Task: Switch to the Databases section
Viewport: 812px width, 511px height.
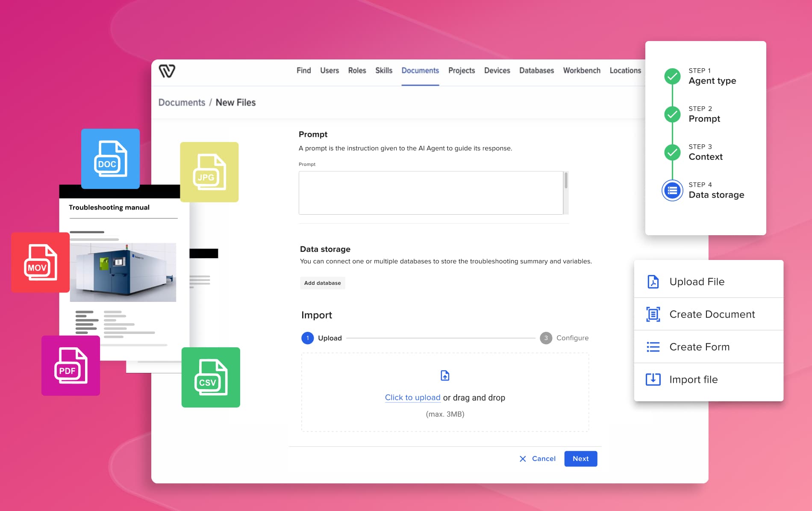Action: point(536,71)
